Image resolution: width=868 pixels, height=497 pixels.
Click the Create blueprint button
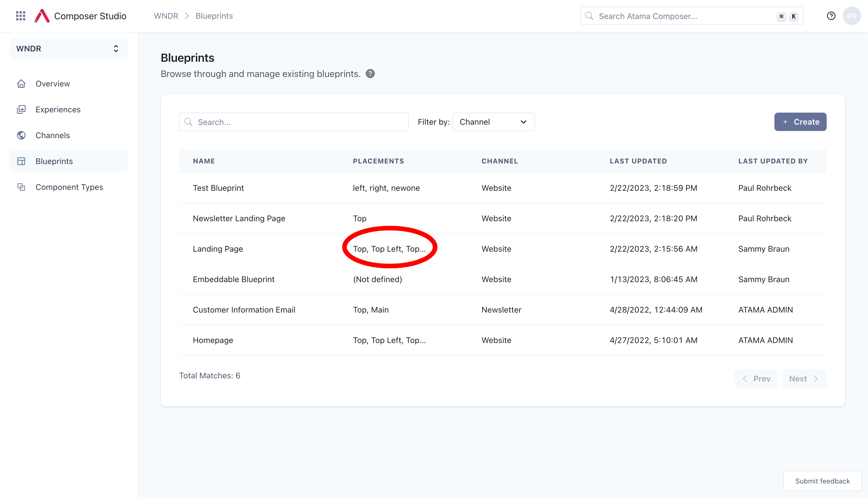tap(801, 121)
